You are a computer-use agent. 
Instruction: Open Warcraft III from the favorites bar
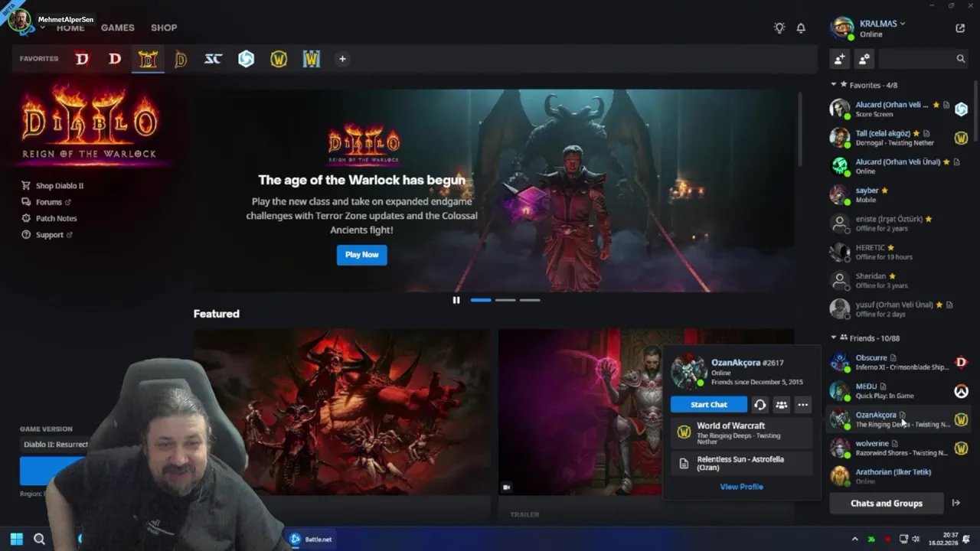(x=311, y=59)
